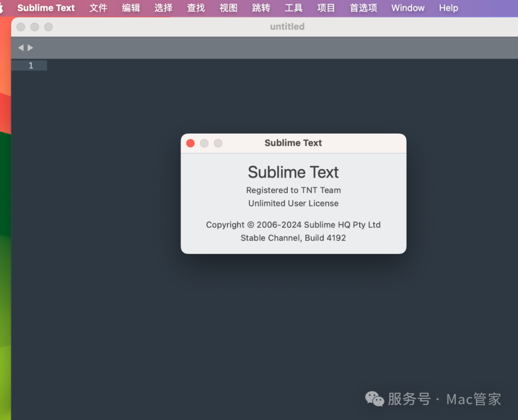Open the Window menu
The height and width of the screenshot is (420, 518).
point(408,8)
